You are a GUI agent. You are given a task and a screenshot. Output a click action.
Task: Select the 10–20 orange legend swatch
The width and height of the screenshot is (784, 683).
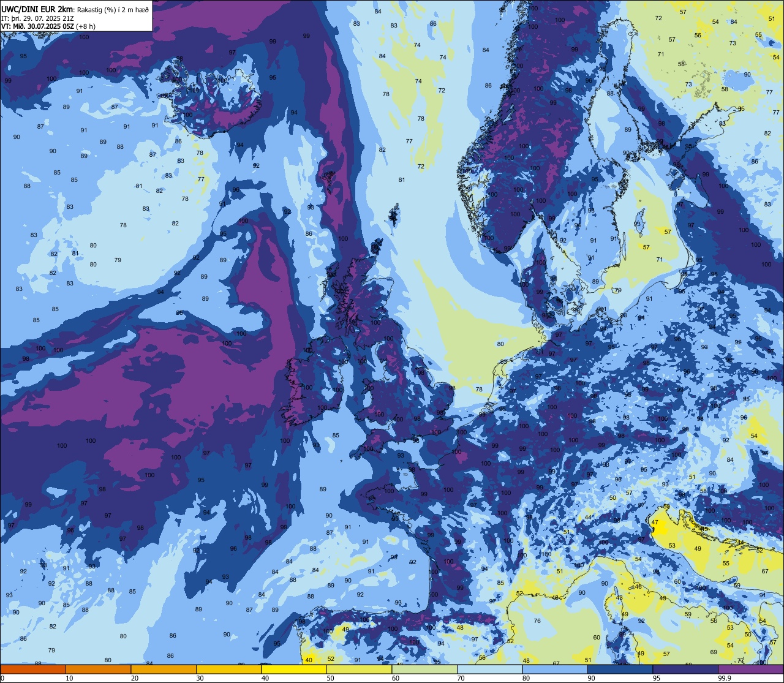(x=98, y=669)
